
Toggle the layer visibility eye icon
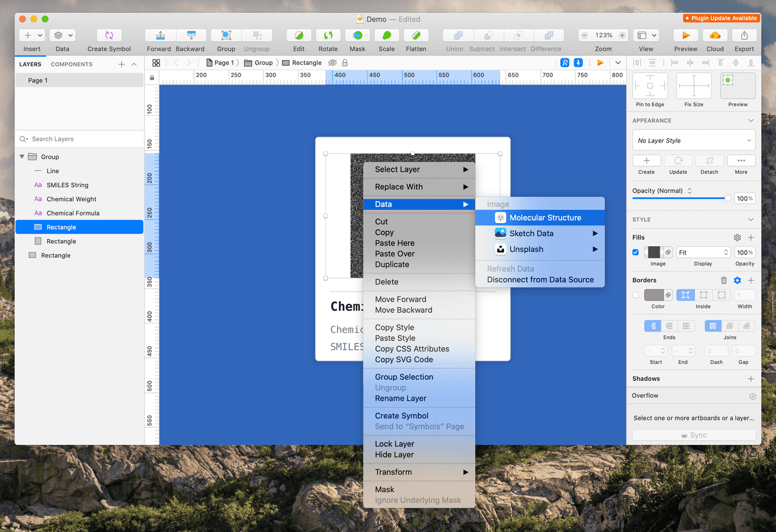point(332,63)
